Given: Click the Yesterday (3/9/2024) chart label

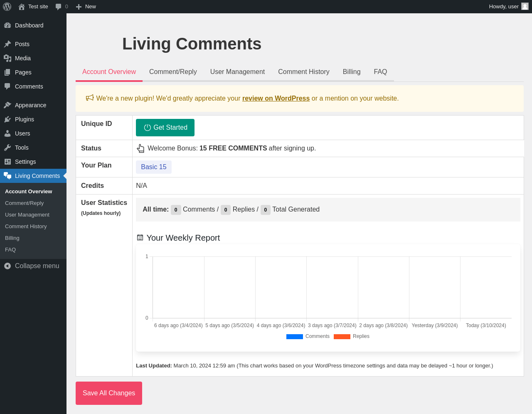Looking at the screenshot, I should (x=435, y=325).
